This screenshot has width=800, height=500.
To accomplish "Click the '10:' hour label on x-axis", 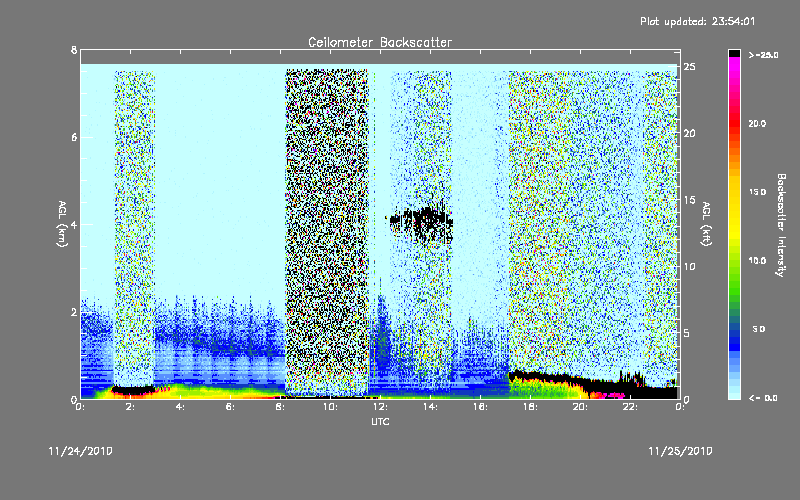I will [x=330, y=407].
